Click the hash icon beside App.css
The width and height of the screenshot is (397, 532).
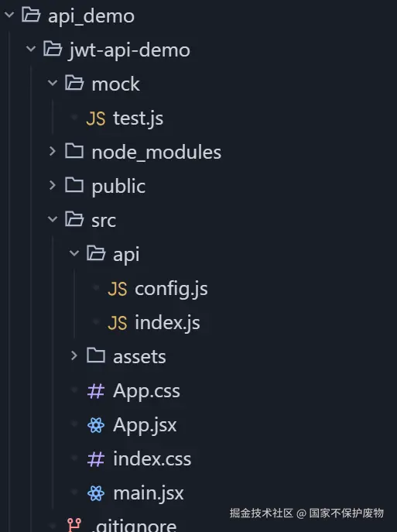point(96,391)
